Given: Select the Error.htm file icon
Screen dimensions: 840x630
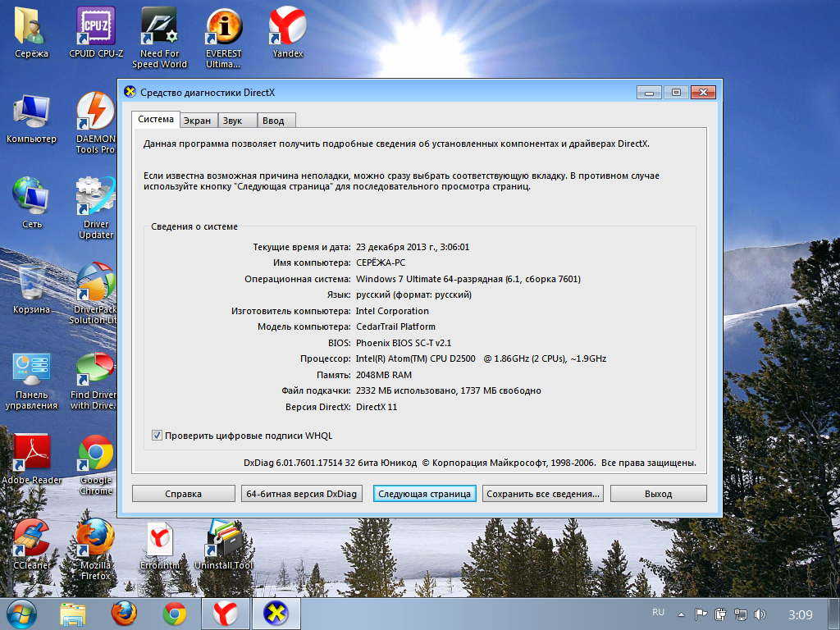Looking at the screenshot, I should 160,546.
